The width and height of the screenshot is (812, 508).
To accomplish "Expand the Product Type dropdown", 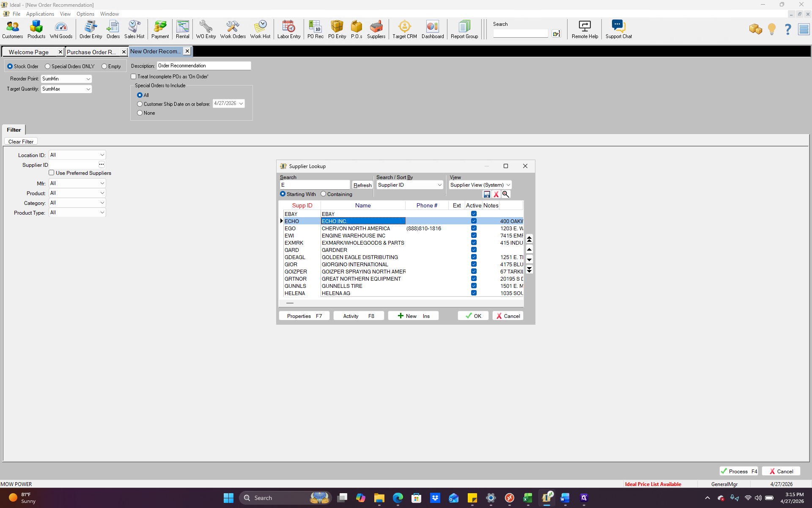I will coord(102,213).
